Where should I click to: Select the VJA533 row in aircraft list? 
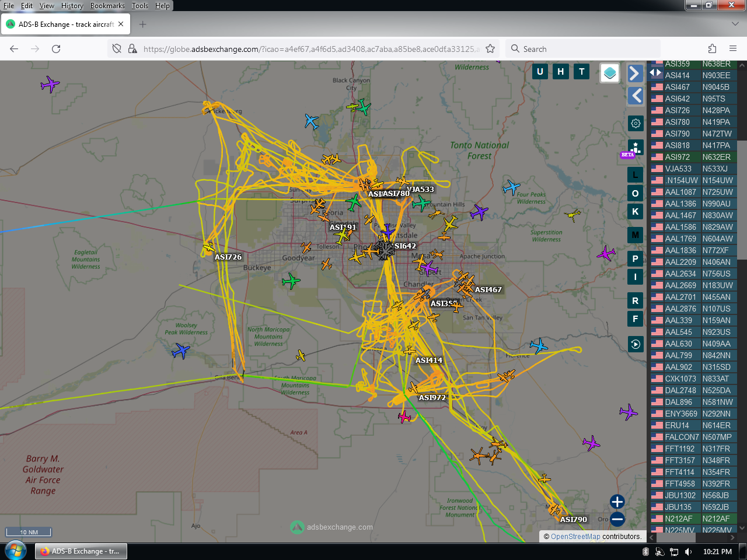pyautogui.click(x=693, y=169)
